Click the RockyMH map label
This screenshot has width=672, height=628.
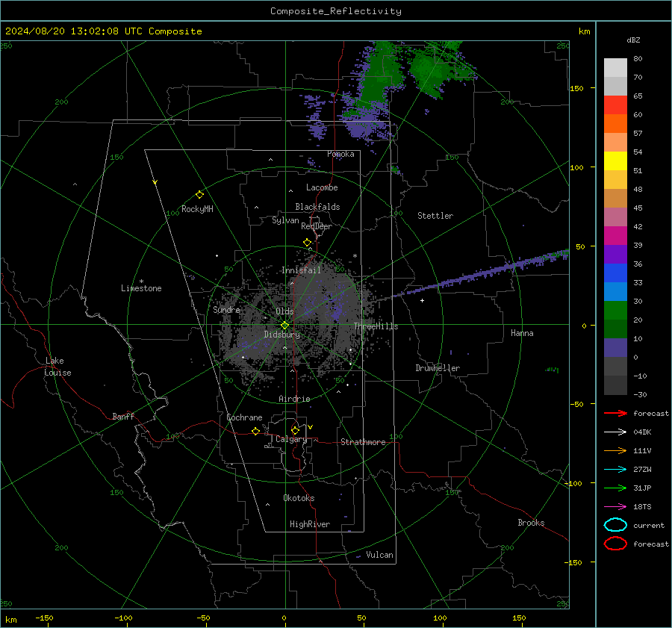coord(197,209)
